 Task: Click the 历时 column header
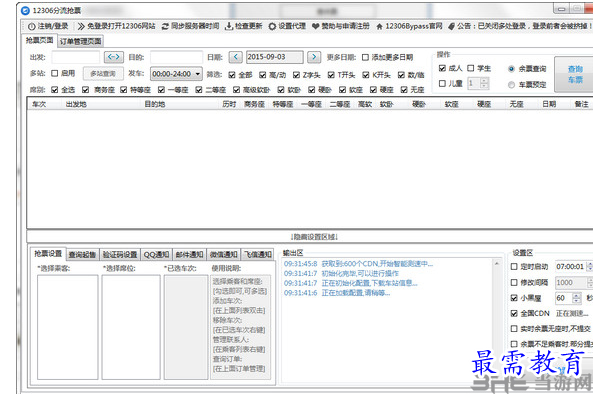[x=229, y=104]
